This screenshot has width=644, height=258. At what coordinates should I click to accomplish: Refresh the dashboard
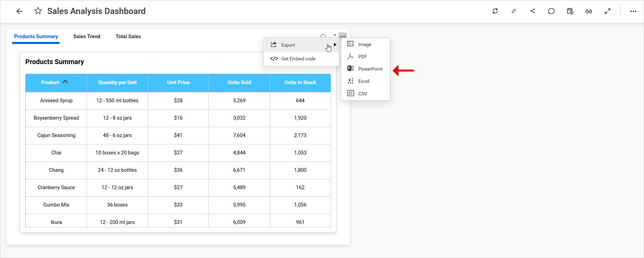495,11
